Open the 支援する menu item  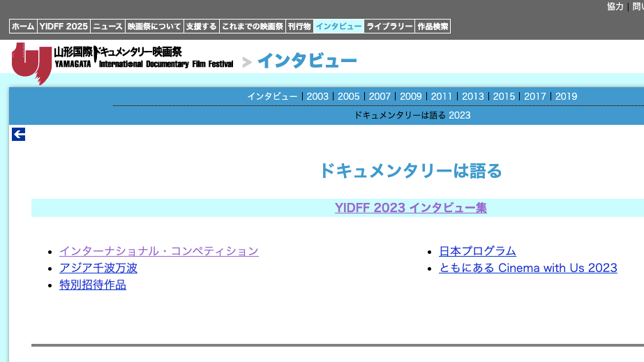click(201, 27)
